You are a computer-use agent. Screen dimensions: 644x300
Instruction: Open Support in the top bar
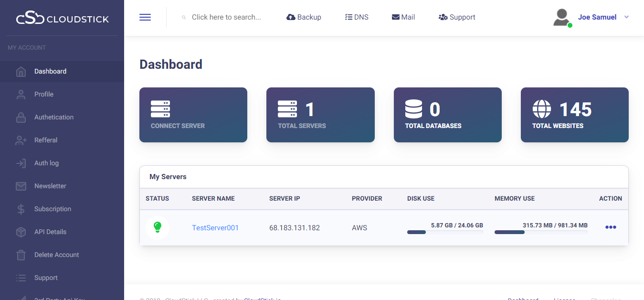457,17
